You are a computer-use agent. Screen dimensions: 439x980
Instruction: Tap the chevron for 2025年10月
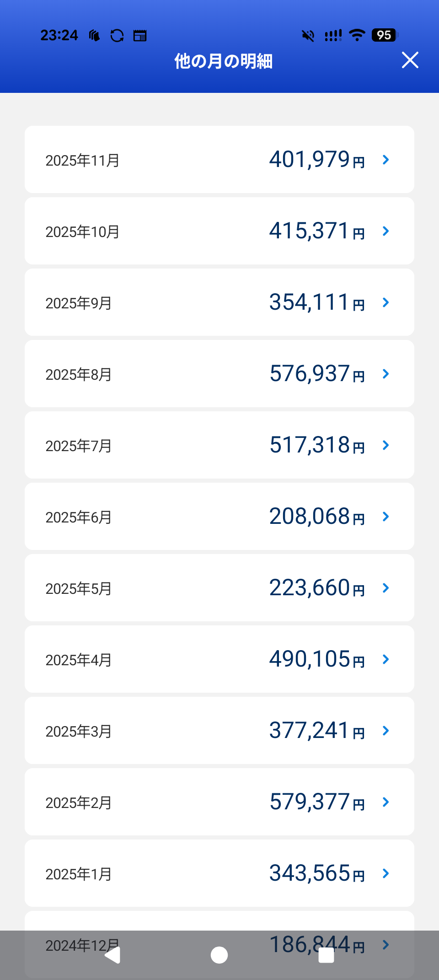click(385, 231)
